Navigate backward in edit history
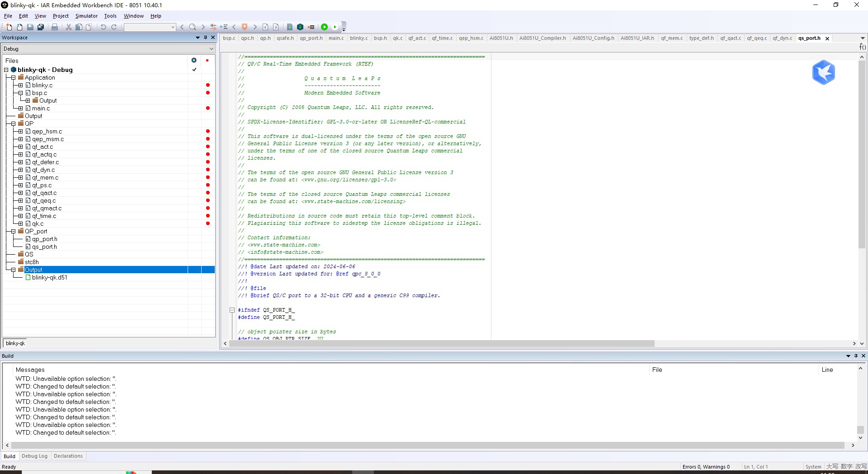 [265, 27]
